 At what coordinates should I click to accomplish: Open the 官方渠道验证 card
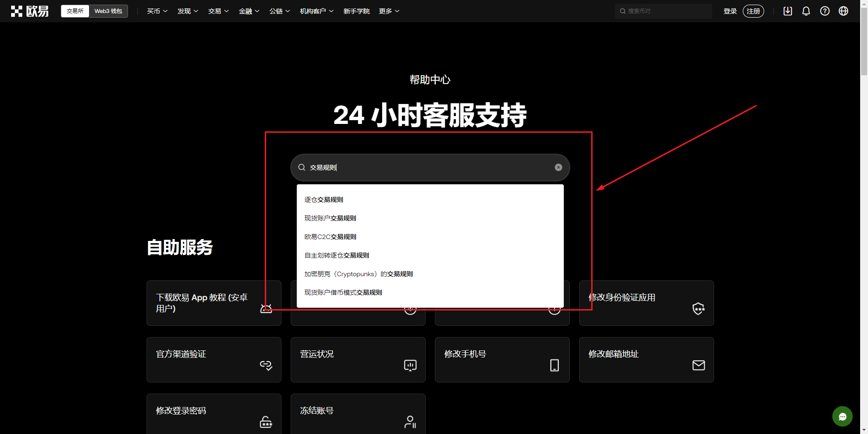click(x=214, y=360)
